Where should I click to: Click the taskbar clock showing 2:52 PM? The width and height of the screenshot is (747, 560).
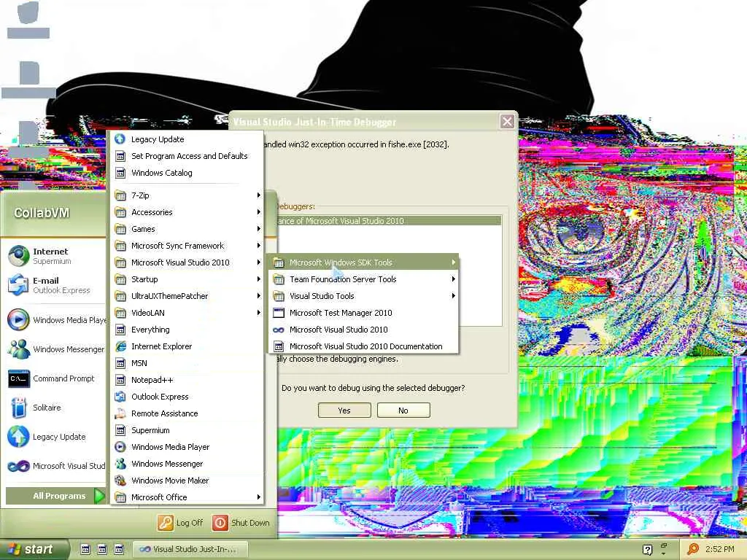point(719,550)
